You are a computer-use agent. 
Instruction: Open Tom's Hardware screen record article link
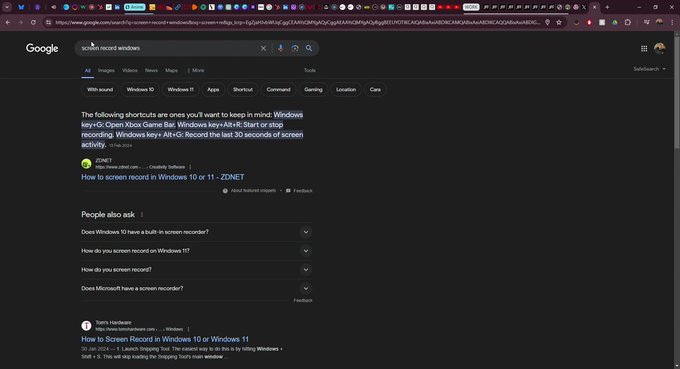[165, 339]
